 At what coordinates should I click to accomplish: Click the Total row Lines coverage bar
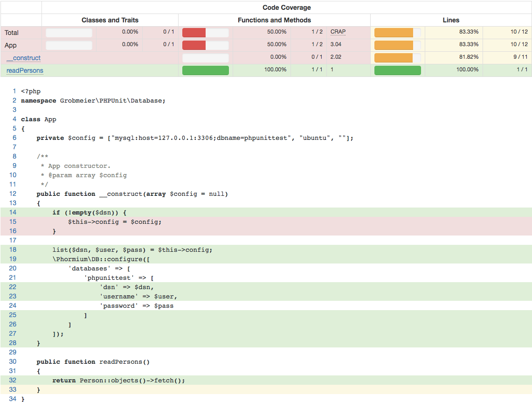pyautogui.click(x=397, y=32)
